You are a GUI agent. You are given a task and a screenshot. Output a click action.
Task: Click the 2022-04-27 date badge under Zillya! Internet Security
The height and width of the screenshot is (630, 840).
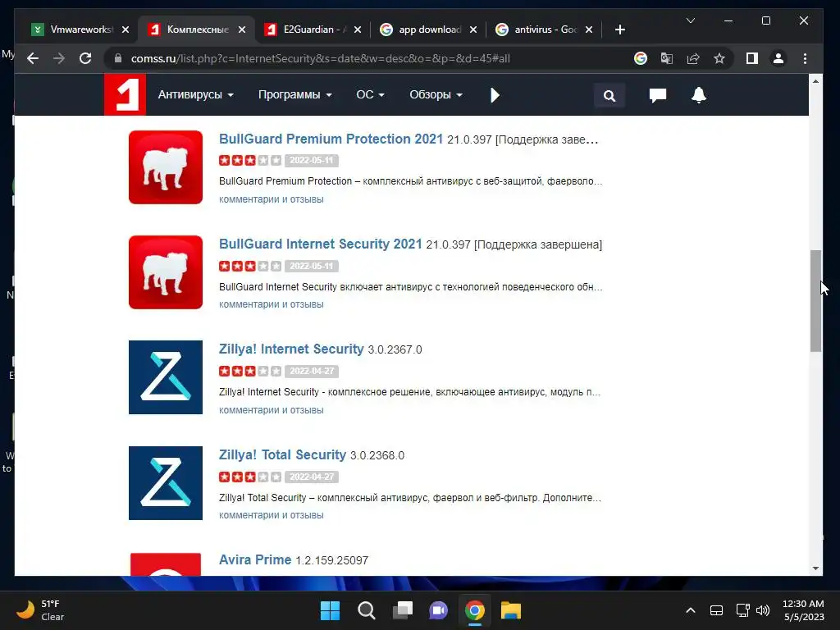(311, 371)
